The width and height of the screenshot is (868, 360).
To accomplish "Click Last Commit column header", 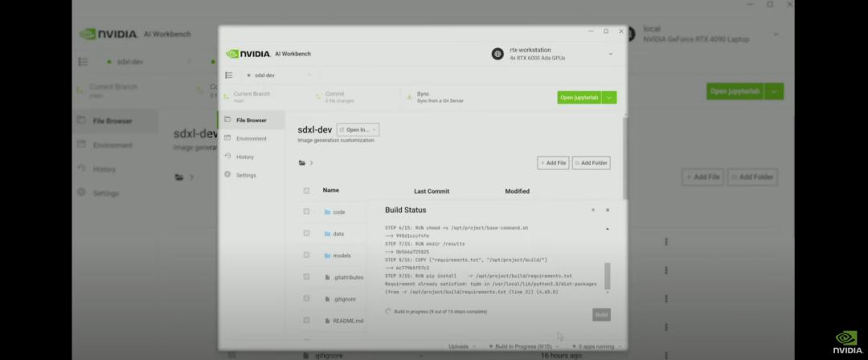I will click(x=432, y=191).
